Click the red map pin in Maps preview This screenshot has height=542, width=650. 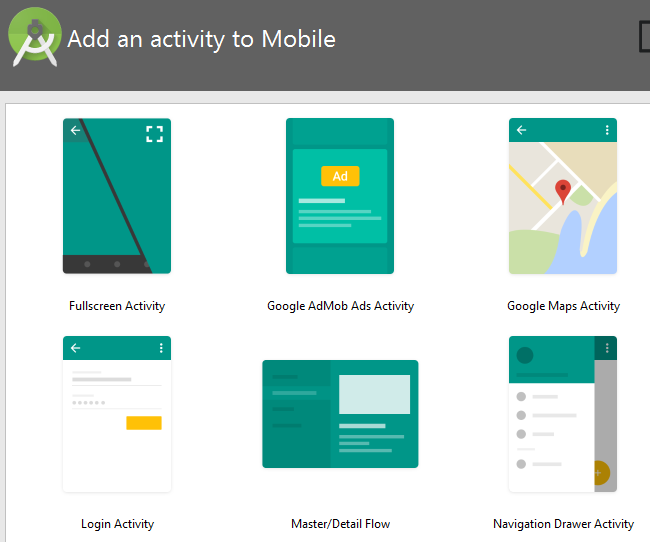click(563, 191)
